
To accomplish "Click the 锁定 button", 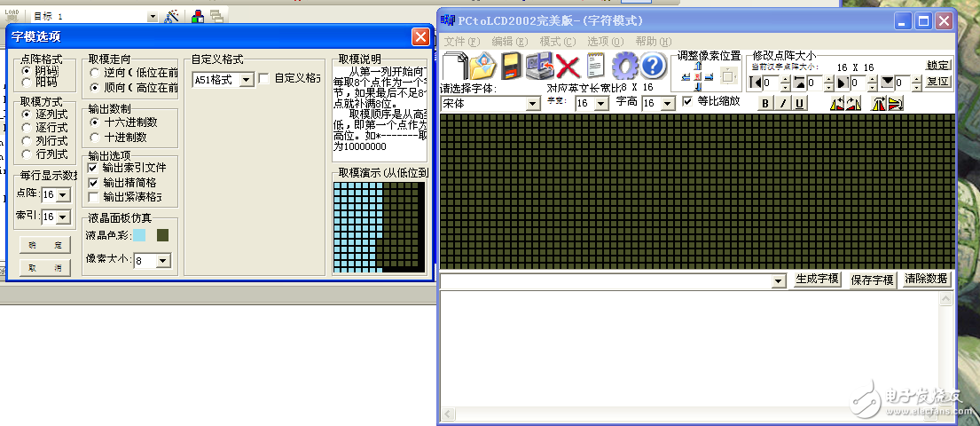I will (x=937, y=65).
